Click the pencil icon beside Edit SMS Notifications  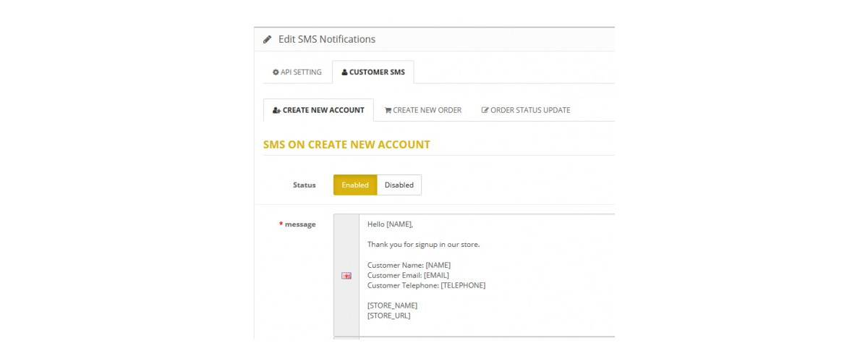(267, 39)
